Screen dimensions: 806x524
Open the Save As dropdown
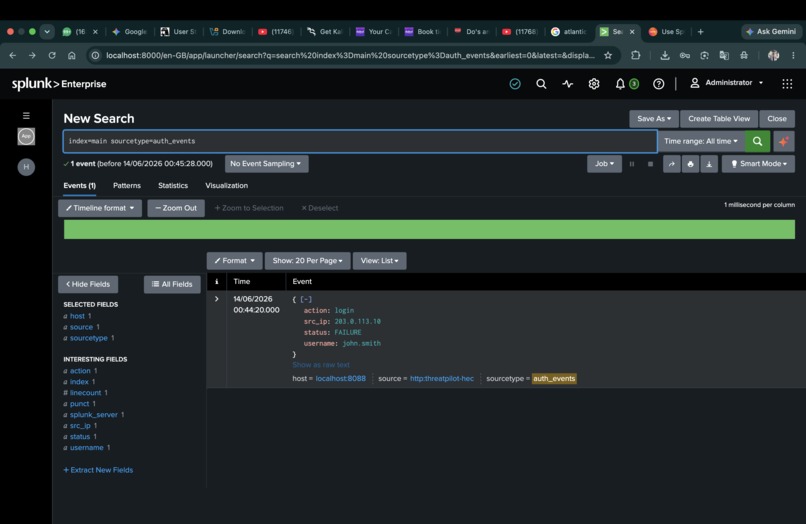[x=654, y=119]
